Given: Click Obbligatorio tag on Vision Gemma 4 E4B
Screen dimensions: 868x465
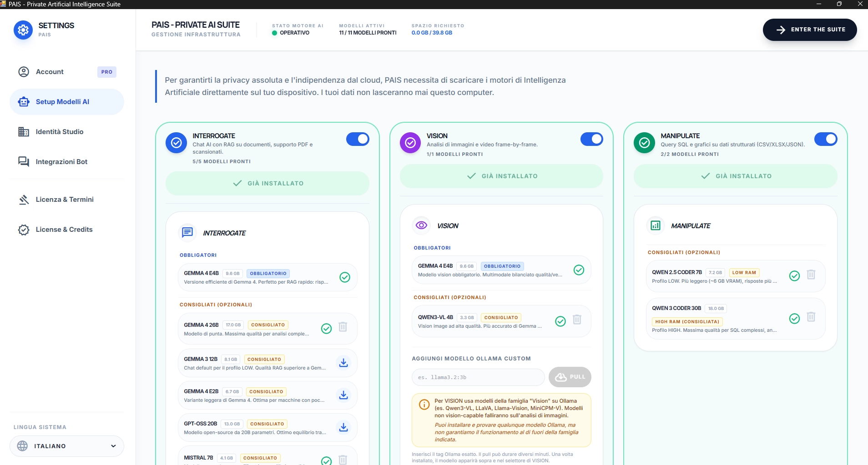Looking at the screenshot, I should tap(502, 266).
